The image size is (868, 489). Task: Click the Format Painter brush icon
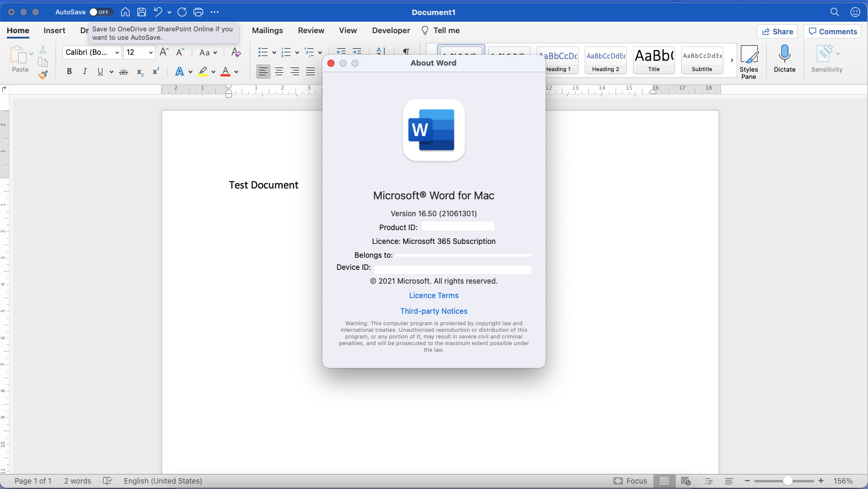tap(43, 75)
